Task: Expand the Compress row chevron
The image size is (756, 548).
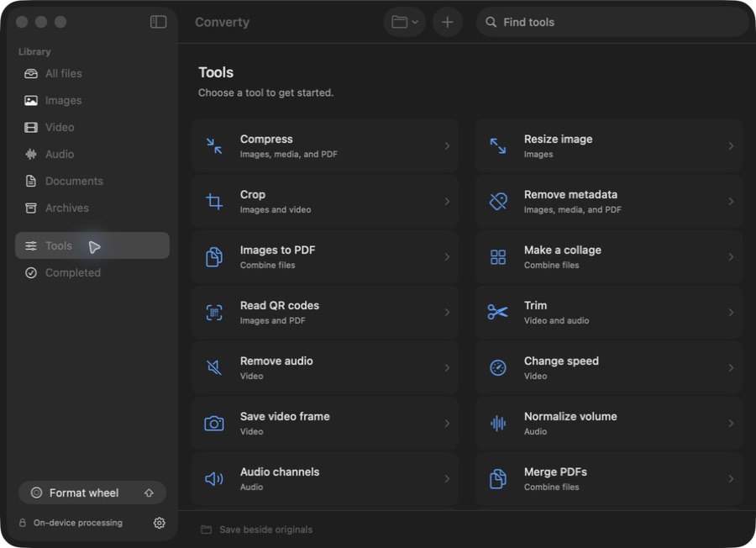Action: click(447, 146)
